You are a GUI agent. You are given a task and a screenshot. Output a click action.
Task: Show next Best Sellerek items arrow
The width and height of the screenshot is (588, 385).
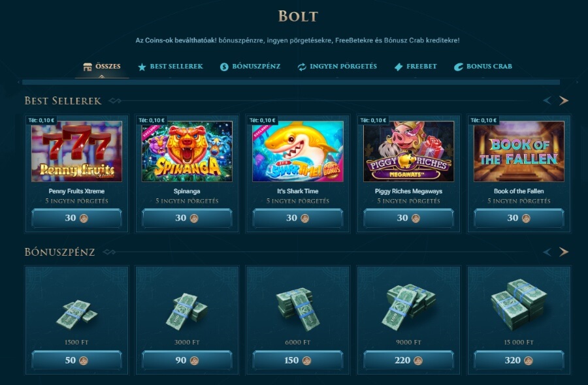coord(564,100)
